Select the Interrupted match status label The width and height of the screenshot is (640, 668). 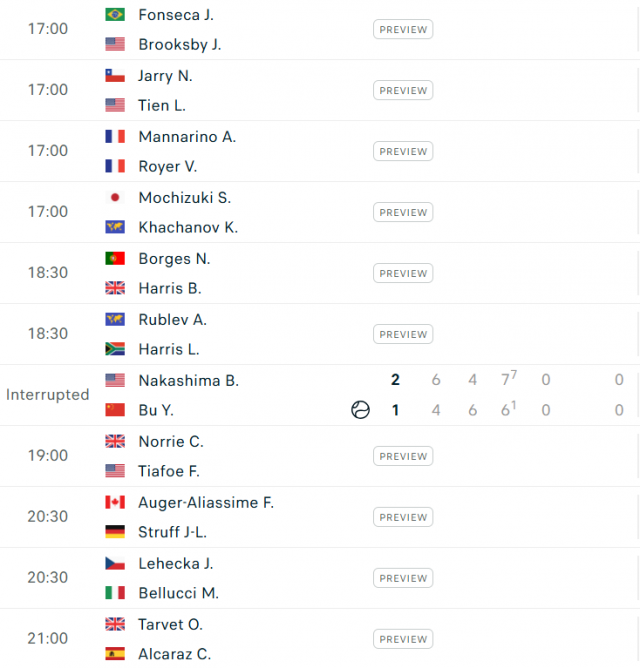click(48, 395)
